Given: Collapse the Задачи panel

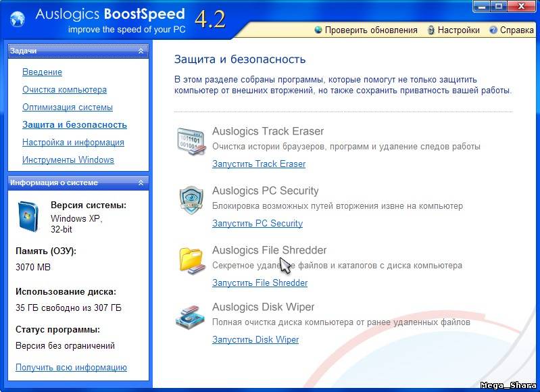Looking at the screenshot, I should [141, 51].
